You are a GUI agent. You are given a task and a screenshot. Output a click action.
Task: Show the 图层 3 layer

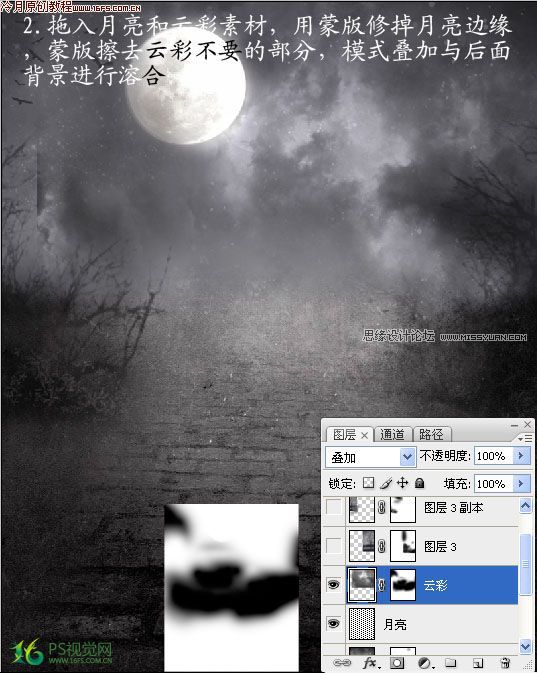pos(334,546)
